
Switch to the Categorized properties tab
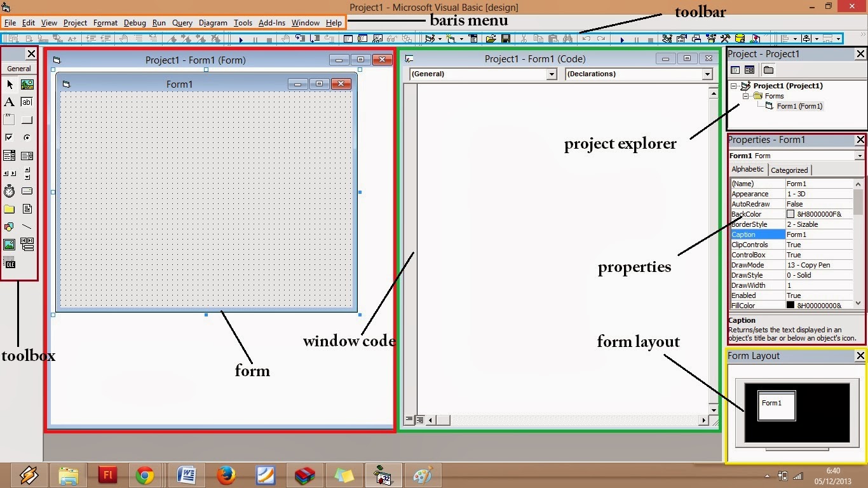789,170
